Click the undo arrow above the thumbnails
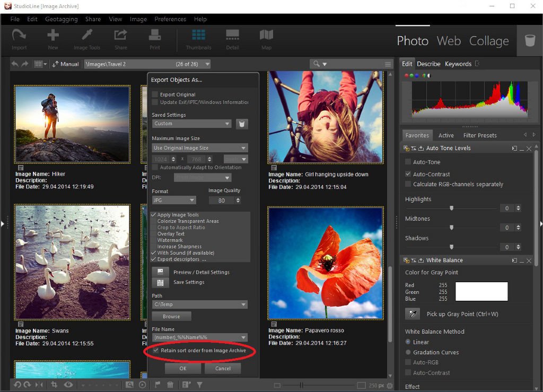The height and width of the screenshot is (392, 543). pyautogui.click(x=15, y=64)
